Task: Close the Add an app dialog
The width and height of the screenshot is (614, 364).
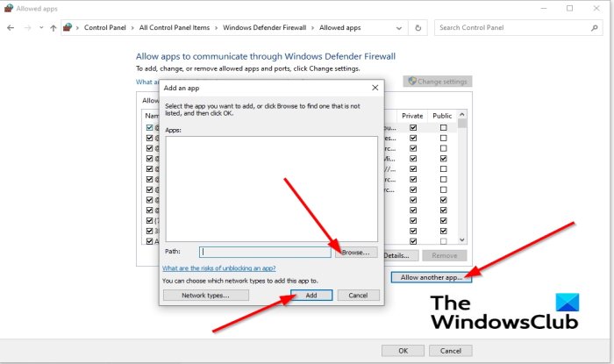Action: click(x=375, y=88)
